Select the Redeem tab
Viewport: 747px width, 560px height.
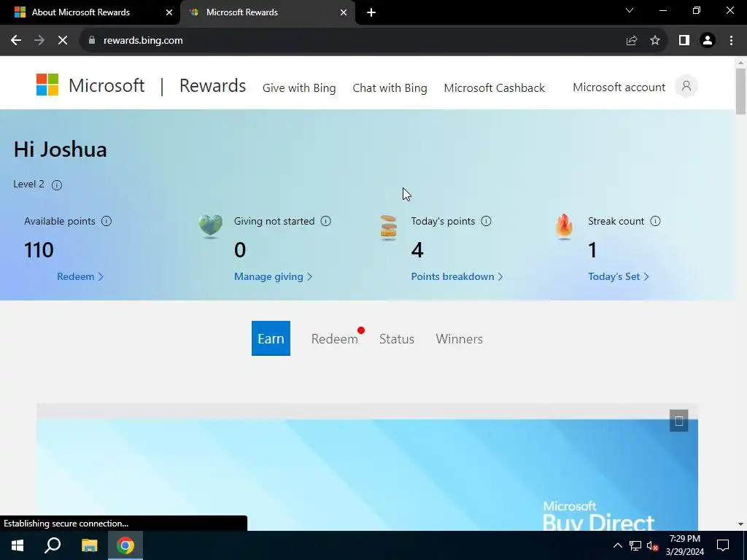(x=334, y=339)
